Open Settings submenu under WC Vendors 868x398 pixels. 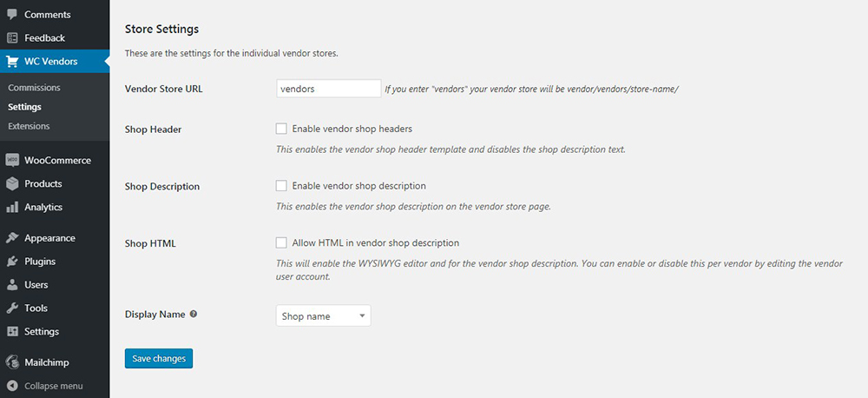click(x=25, y=107)
